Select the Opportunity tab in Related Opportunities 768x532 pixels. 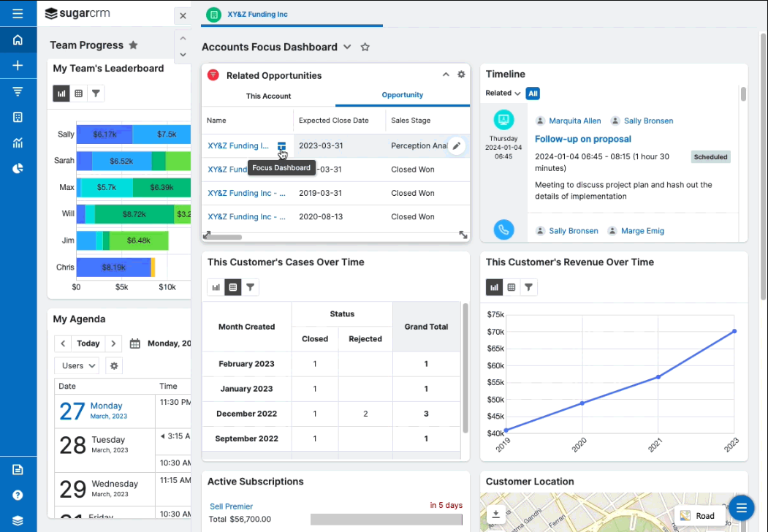pos(402,95)
